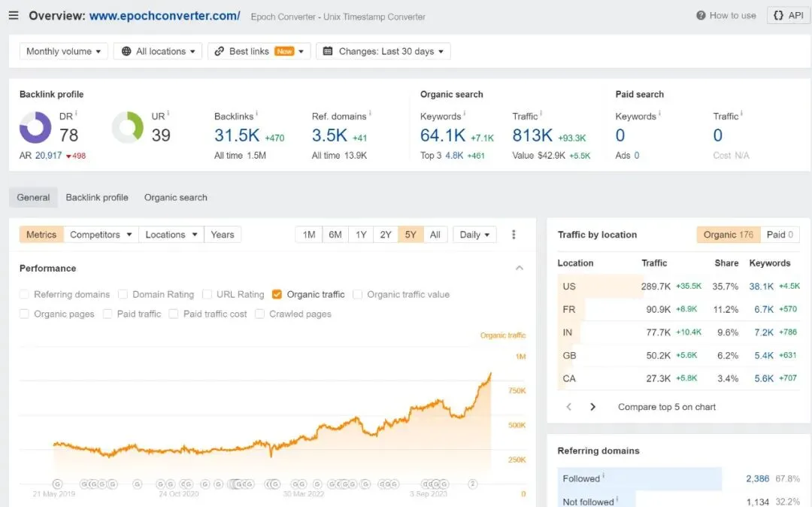Enable the URL Rating checkbox
Screen dimensions: 812x507
(208, 294)
